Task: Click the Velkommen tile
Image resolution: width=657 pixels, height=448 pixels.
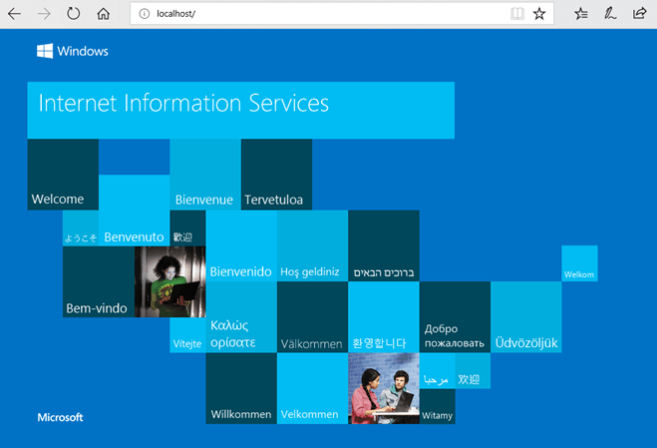Action: coord(312,388)
